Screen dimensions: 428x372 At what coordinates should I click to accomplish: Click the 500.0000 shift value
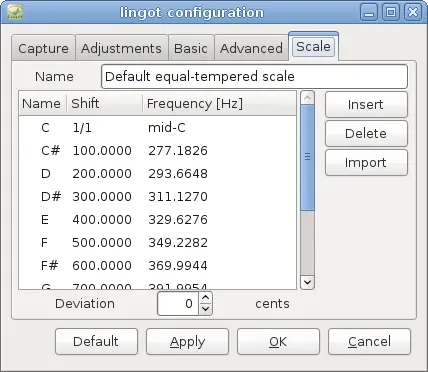[x=102, y=243]
